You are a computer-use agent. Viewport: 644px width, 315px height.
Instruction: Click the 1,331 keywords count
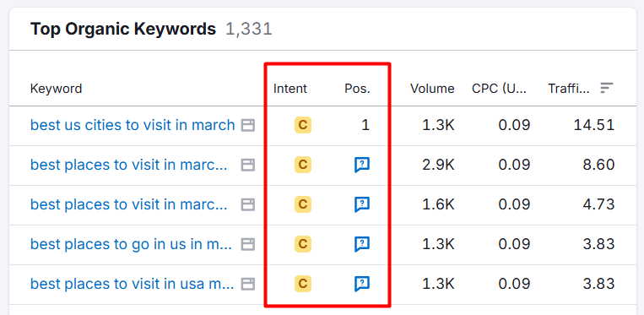tap(249, 30)
